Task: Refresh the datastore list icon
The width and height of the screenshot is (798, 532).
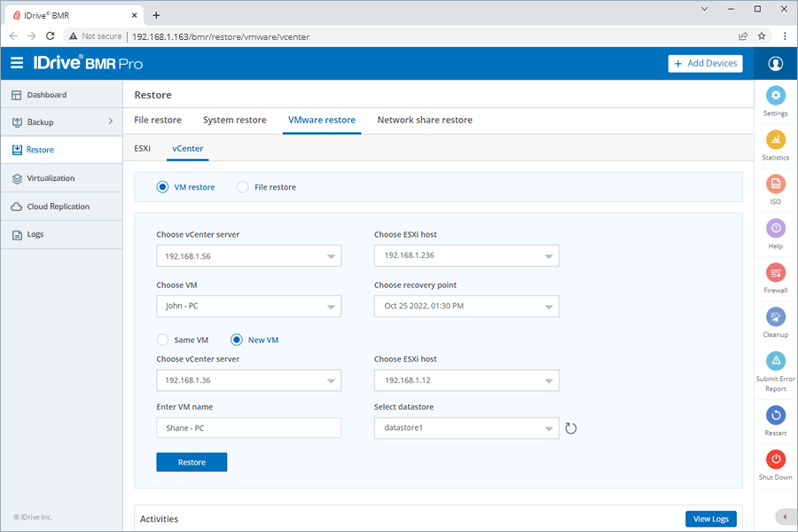Action: click(x=570, y=428)
